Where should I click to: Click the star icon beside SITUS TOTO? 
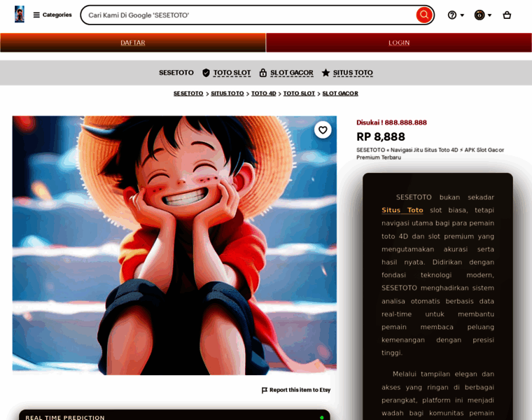pos(325,73)
